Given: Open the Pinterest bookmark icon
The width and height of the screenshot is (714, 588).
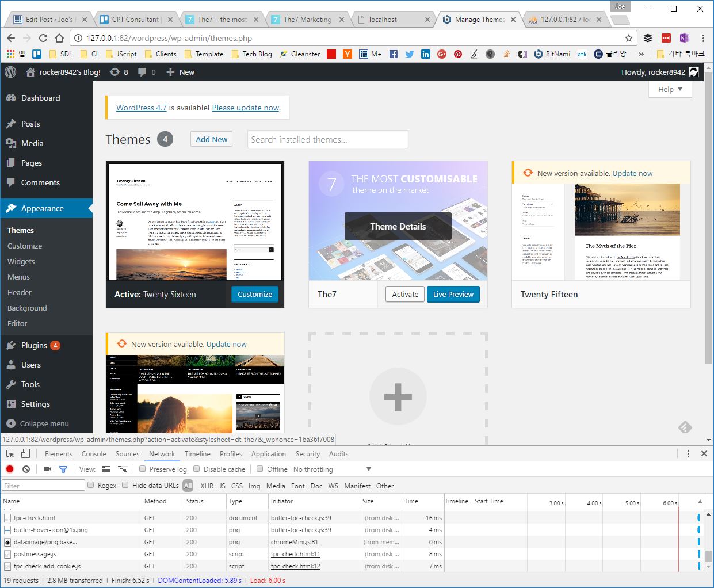Looking at the screenshot, I should [458, 54].
